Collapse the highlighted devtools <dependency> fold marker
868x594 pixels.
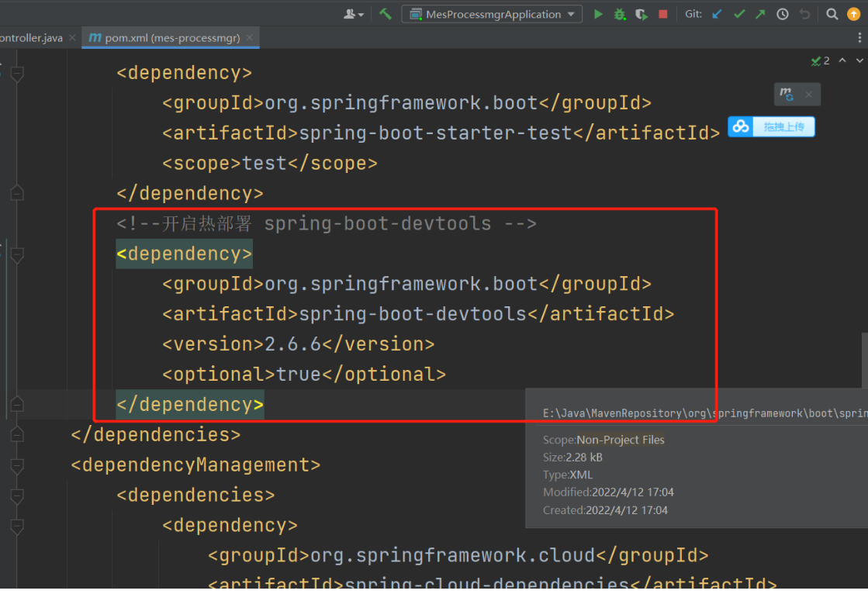pos(17,254)
